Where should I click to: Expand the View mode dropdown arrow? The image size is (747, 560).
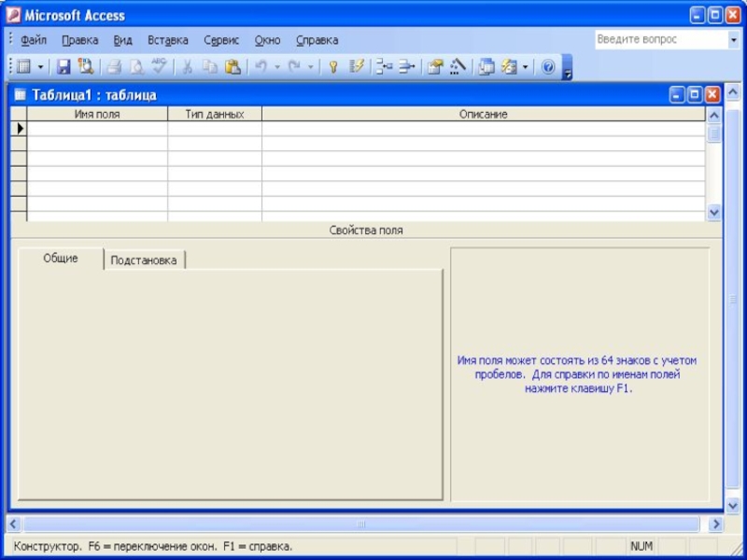[40, 67]
